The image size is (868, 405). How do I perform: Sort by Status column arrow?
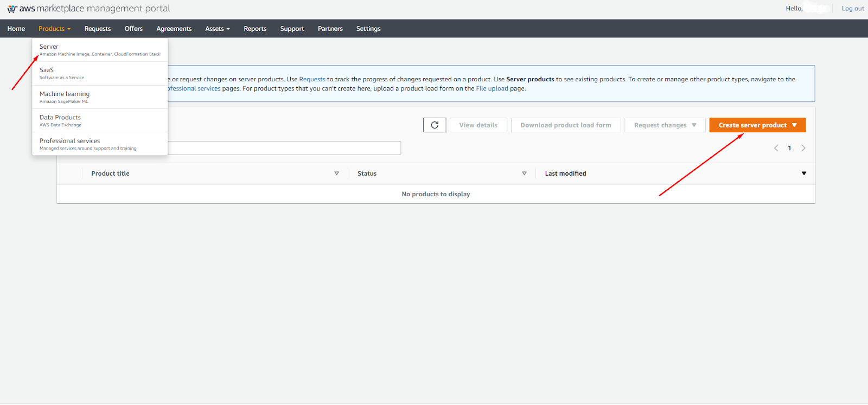524,173
